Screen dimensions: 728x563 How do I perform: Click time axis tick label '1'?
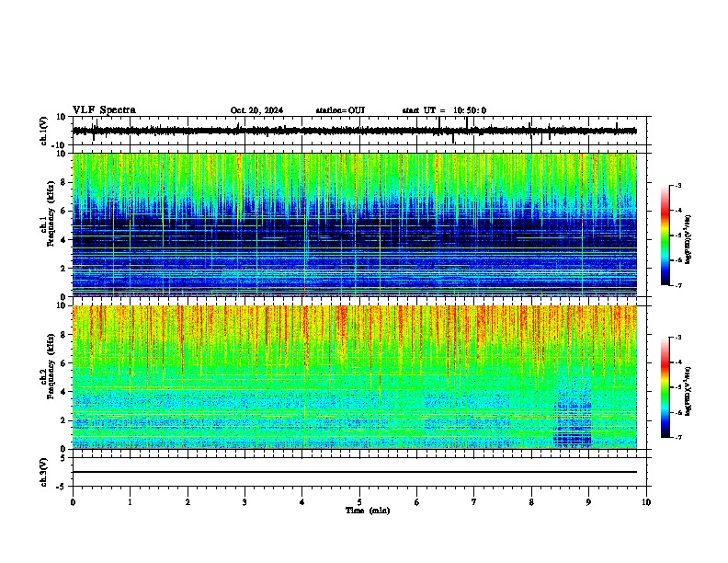(130, 501)
